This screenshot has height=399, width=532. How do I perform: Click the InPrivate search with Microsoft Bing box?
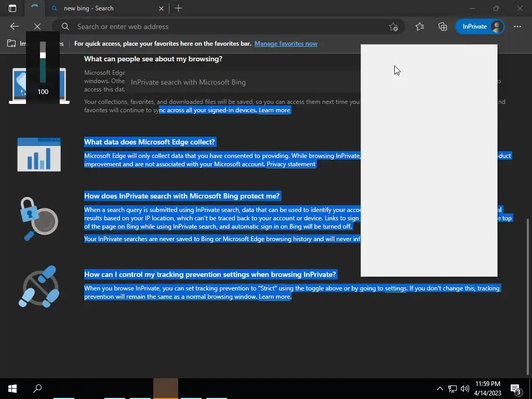pyautogui.click(x=243, y=82)
